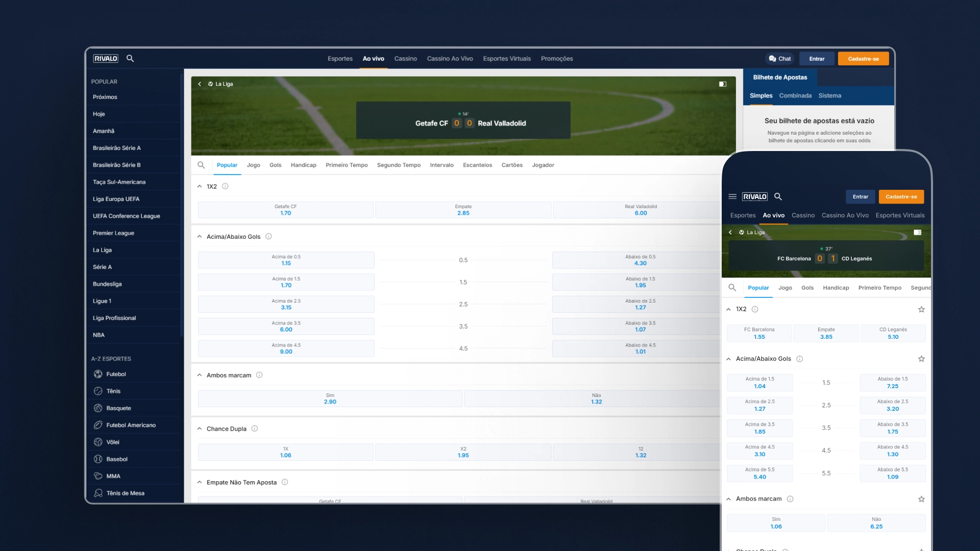The image size is (980, 551).
Task: Open search in mobile header
Action: (x=778, y=197)
